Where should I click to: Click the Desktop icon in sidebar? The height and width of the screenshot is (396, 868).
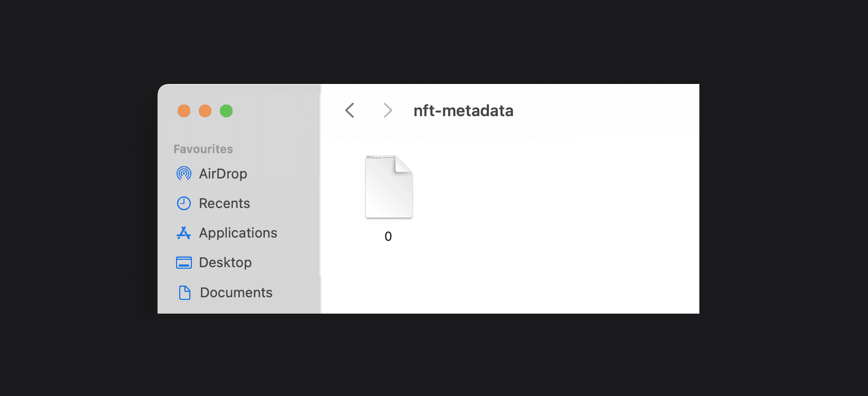pos(183,262)
